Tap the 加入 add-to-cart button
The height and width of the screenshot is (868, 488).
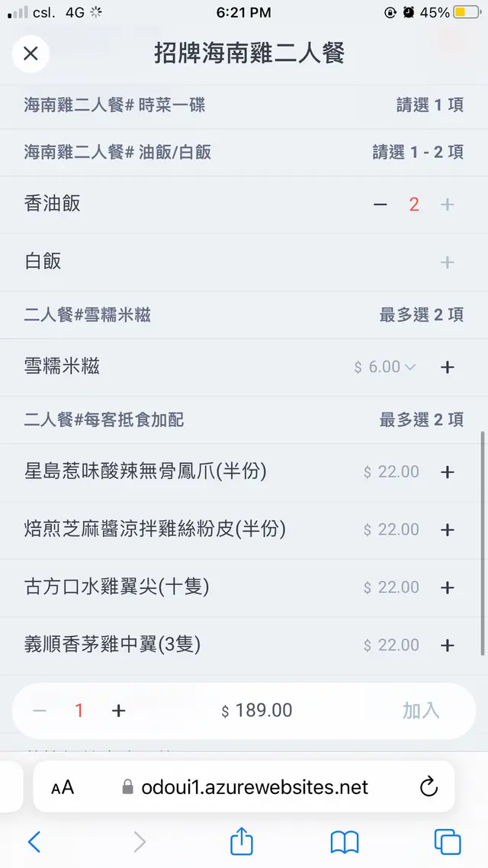click(x=421, y=711)
